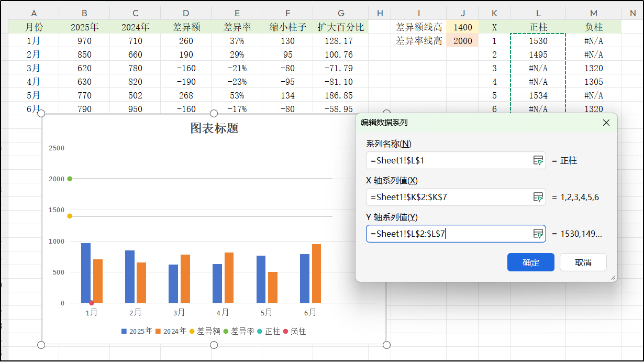Close the 编辑数据系列 dialog

[606, 123]
